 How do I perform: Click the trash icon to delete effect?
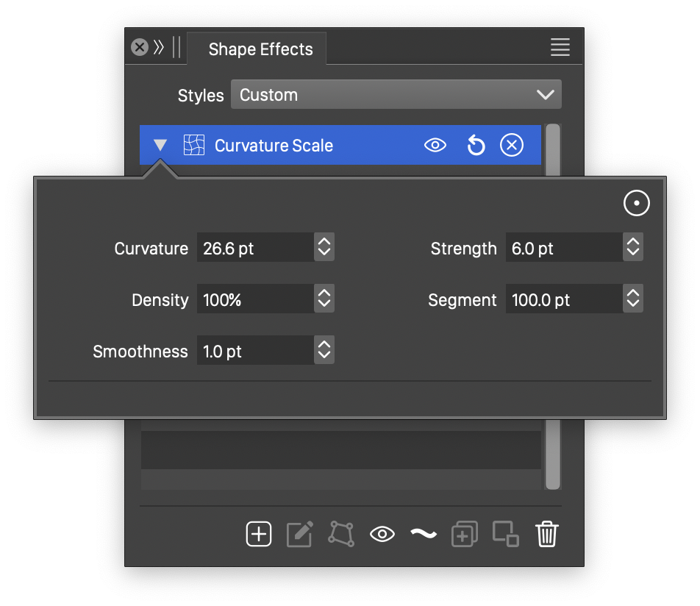(x=546, y=534)
